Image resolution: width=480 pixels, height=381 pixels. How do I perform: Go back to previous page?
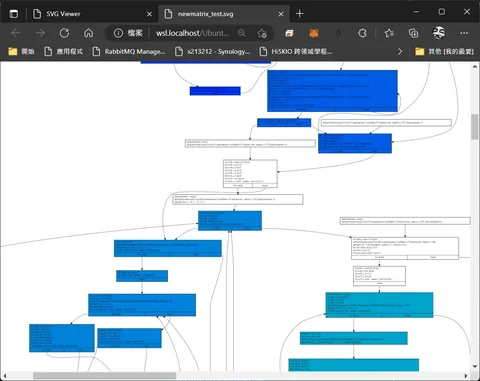coord(16,33)
